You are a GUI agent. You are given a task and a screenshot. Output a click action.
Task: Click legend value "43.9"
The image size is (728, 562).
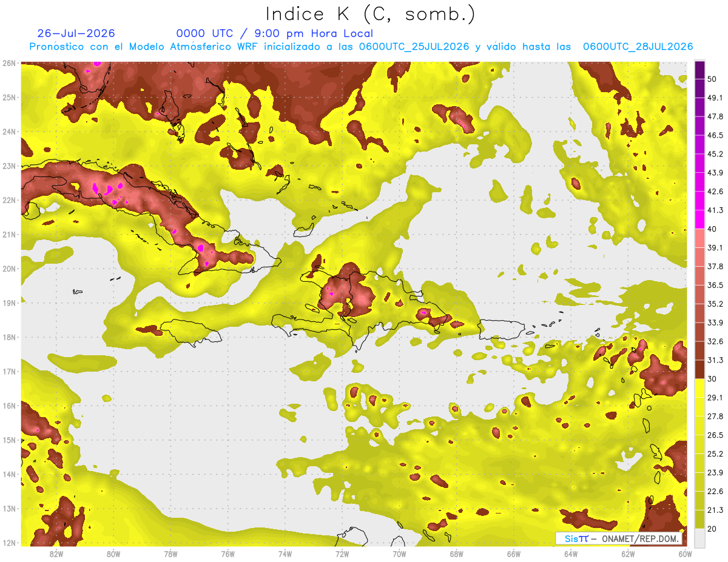[x=715, y=173]
